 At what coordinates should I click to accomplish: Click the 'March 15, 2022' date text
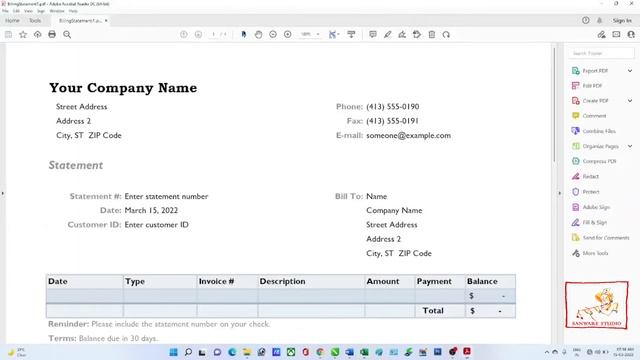(151, 211)
